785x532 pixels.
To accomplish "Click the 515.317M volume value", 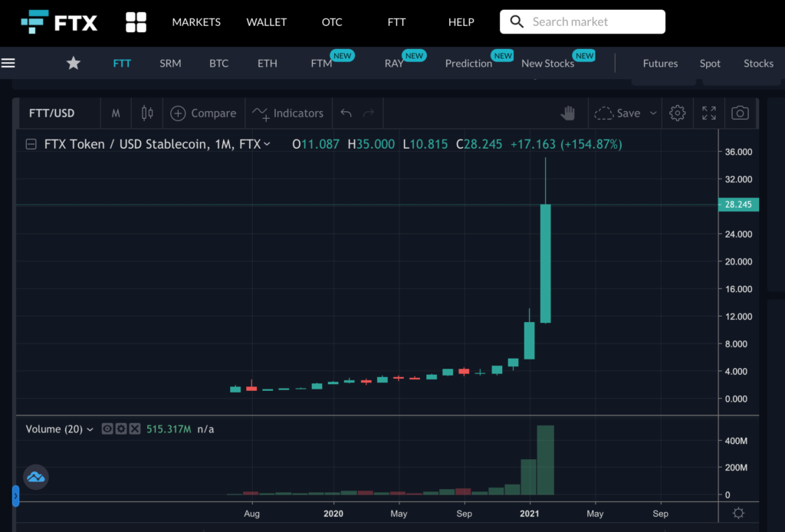I will tap(169, 429).
